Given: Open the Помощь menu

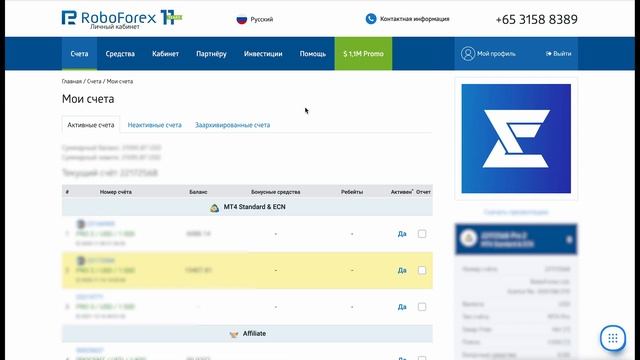Looking at the screenshot, I should click(313, 53).
